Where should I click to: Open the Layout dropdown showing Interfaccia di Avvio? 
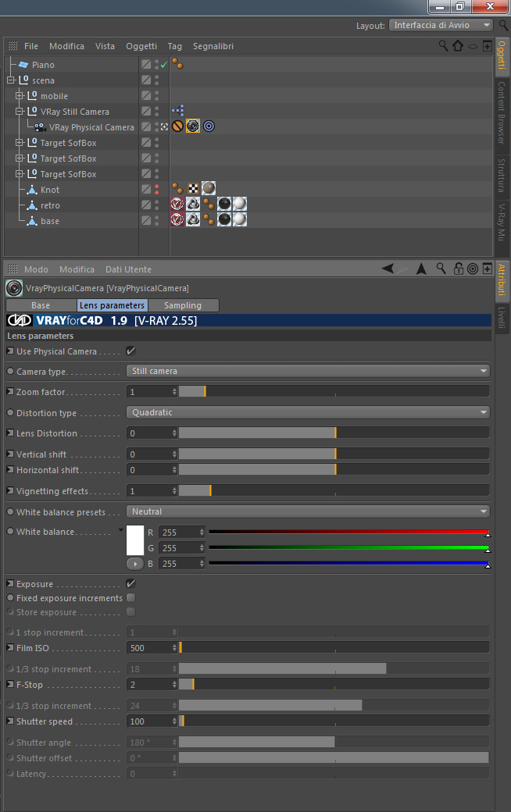(x=441, y=25)
